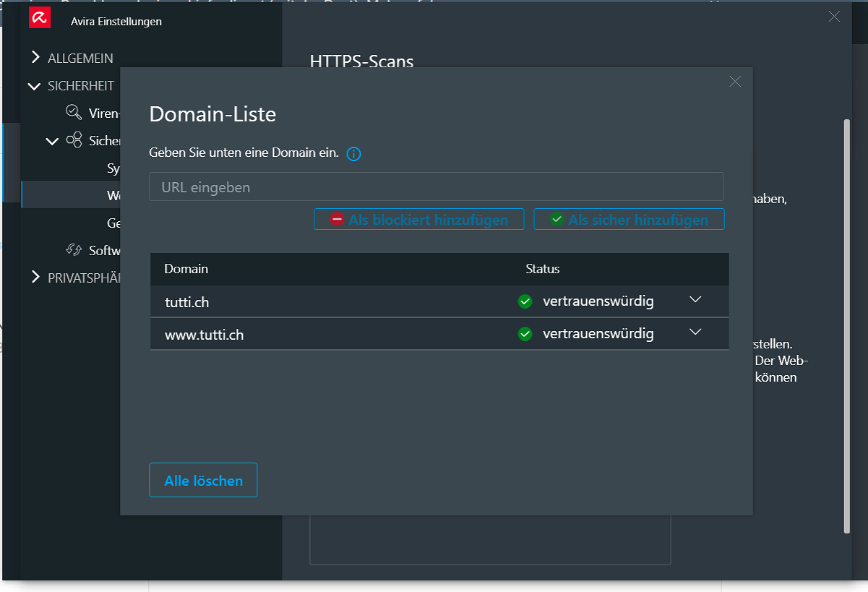Expand the PRIVATSPHÄRE section
868x592 pixels.
pyautogui.click(x=35, y=277)
